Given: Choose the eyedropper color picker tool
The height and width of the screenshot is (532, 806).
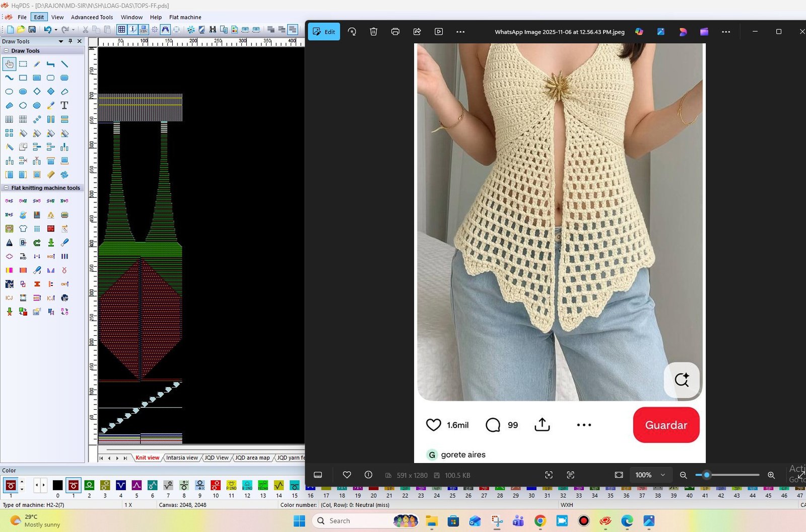Looking at the screenshot, I should pos(51,106).
